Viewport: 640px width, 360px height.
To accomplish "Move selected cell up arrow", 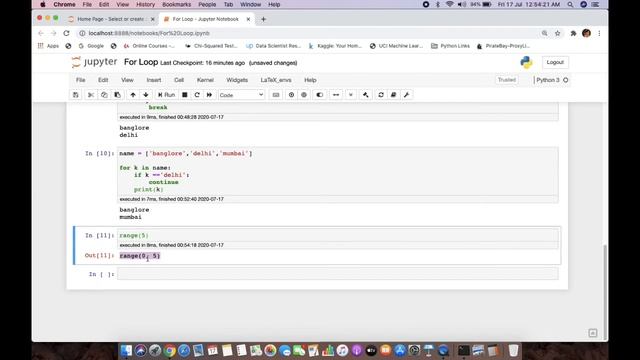I will (133, 95).
